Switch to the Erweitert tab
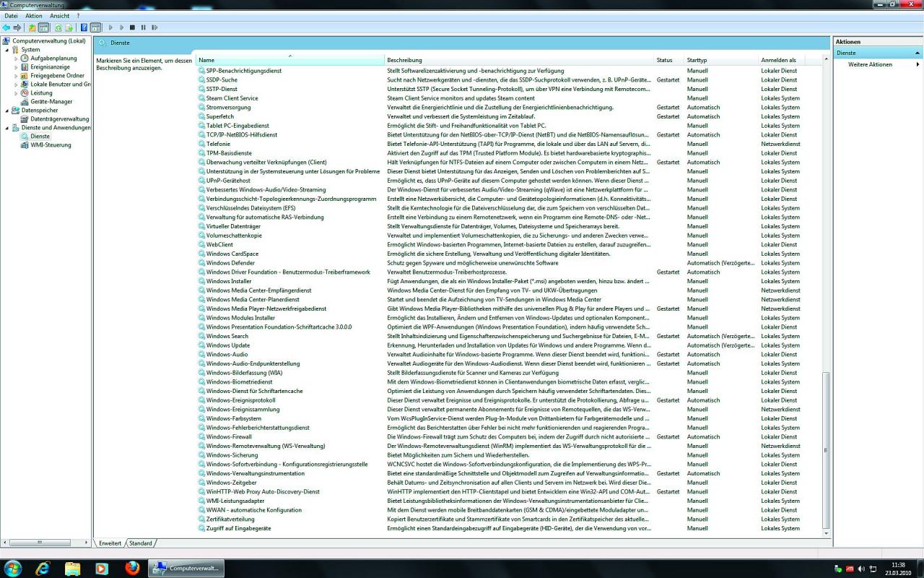The height and width of the screenshot is (578, 924). pos(110,543)
